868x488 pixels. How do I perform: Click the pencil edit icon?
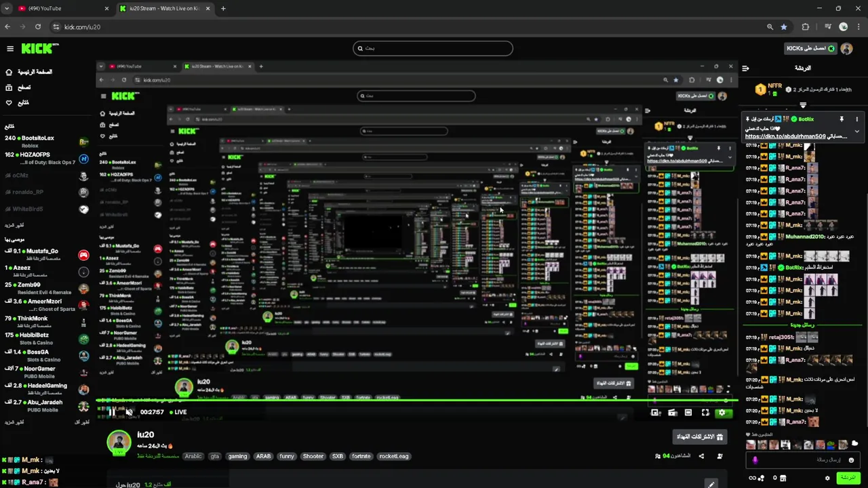pyautogui.click(x=711, y=484)
